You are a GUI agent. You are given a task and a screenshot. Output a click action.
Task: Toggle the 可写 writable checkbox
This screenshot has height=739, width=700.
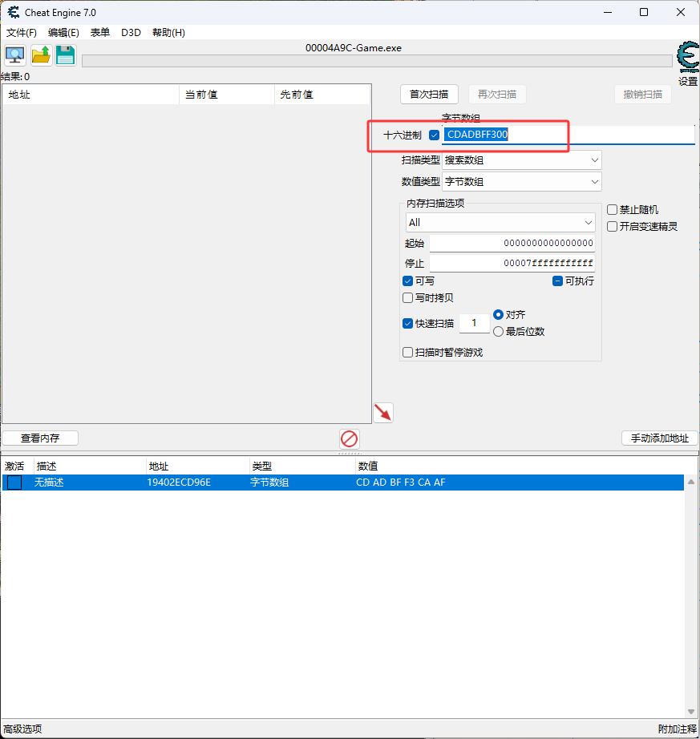[408, 281]
